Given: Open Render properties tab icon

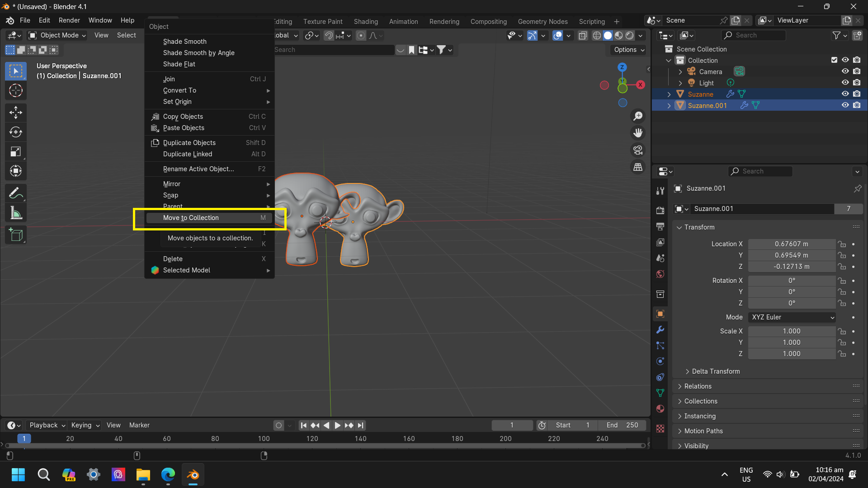Looking at the screenshot, I should [x=660, y=210].
